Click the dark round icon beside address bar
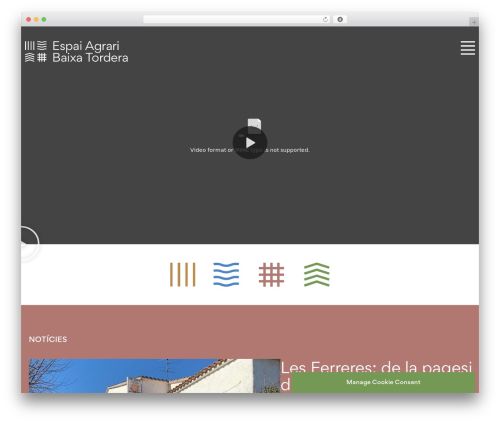 340,20
